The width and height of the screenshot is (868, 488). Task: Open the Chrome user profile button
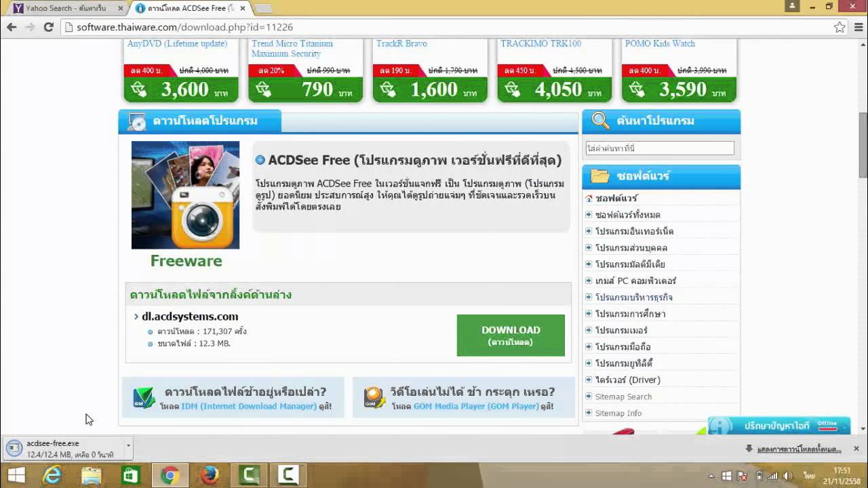792,6
